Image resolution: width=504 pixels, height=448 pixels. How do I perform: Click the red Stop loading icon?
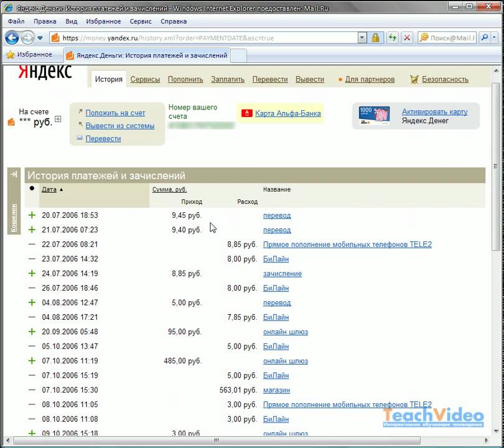pos(407,38)
